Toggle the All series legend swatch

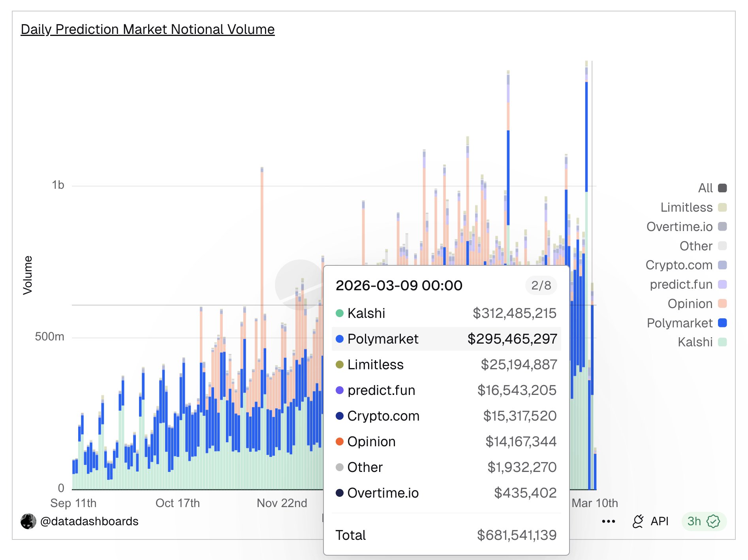click(x=722, y=188)
